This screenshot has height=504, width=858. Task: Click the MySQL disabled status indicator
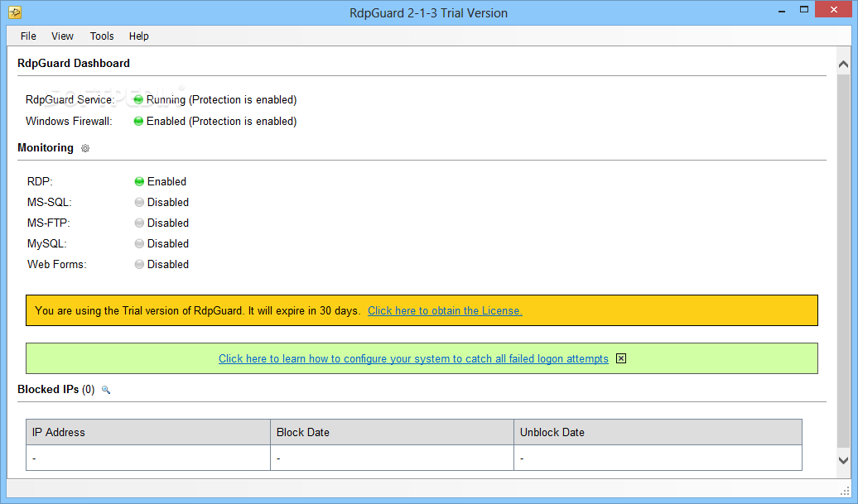[139, 244]
